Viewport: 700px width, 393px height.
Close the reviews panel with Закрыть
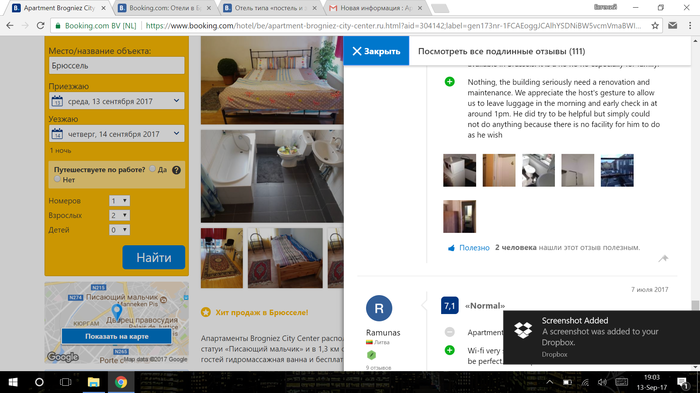pyautogui.click(x=376, y=51)
